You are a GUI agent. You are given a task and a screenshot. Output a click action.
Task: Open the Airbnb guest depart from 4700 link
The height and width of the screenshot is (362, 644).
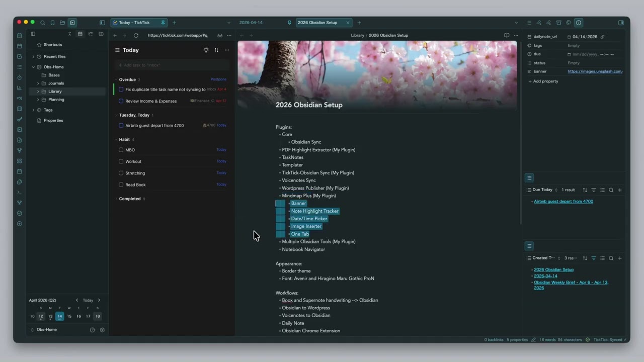[563, 202]
